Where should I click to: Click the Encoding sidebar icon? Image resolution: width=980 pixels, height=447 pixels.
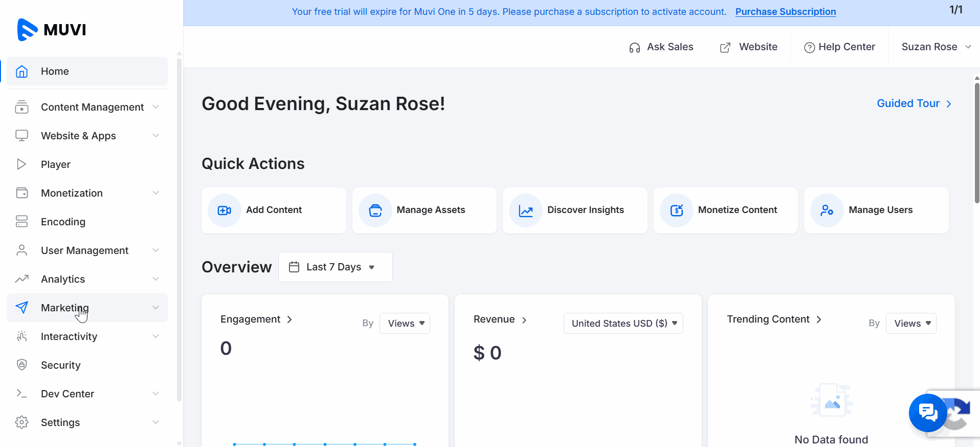(21, 221)
